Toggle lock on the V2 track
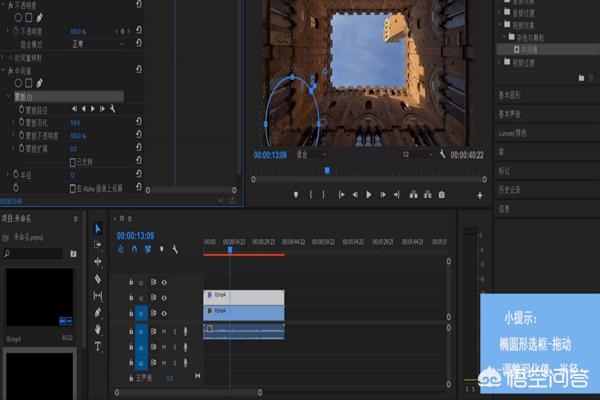Screen dimensions: 600x400 pos(133,298)
